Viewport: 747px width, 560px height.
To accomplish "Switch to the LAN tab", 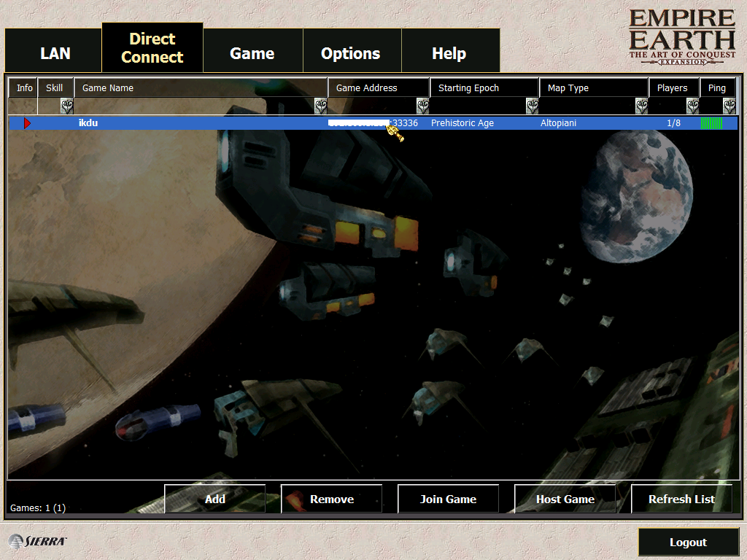I will coord(55,53).
